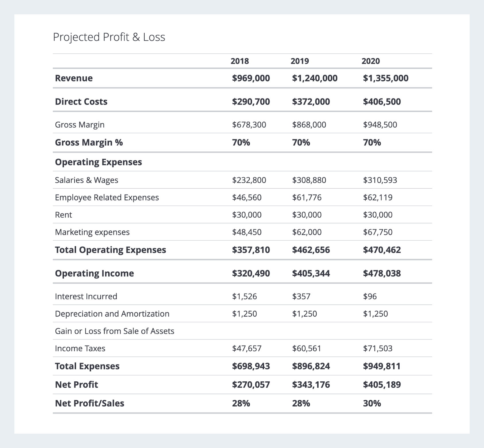The image size is (484, 448).
Task: Click the 2018 Employee Related Expenses value $46,560
Action: point(247,198)
